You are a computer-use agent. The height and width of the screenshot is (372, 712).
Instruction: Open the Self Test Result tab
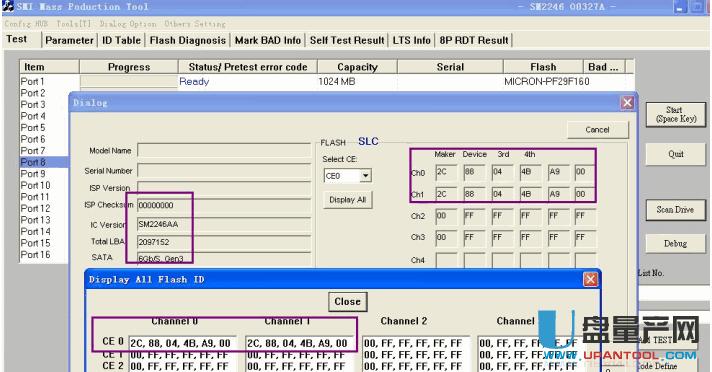(x=347, y=40)
